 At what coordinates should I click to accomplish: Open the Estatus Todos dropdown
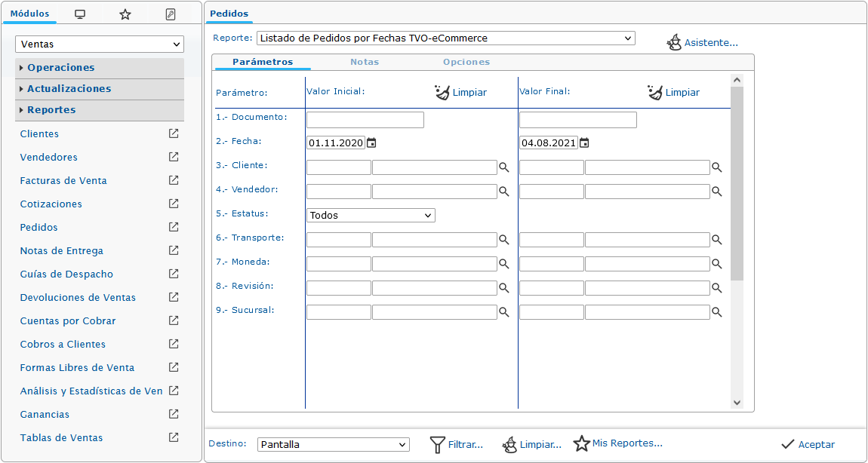tap(371, 215)
